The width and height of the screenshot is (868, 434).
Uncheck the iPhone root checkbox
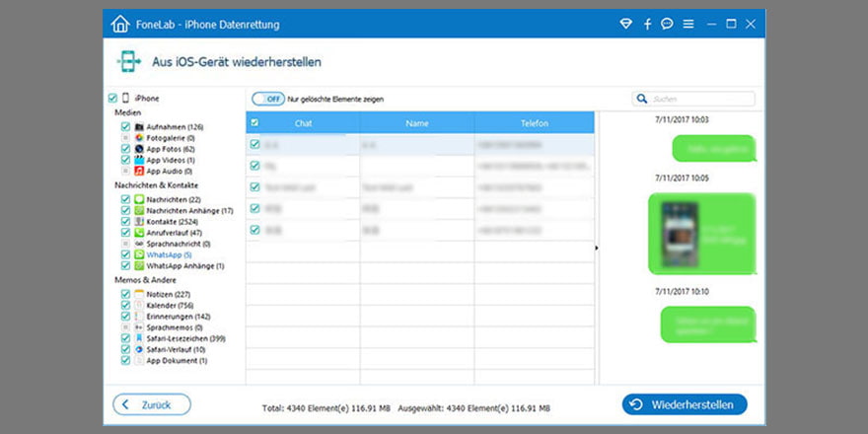tap(112, 99)
